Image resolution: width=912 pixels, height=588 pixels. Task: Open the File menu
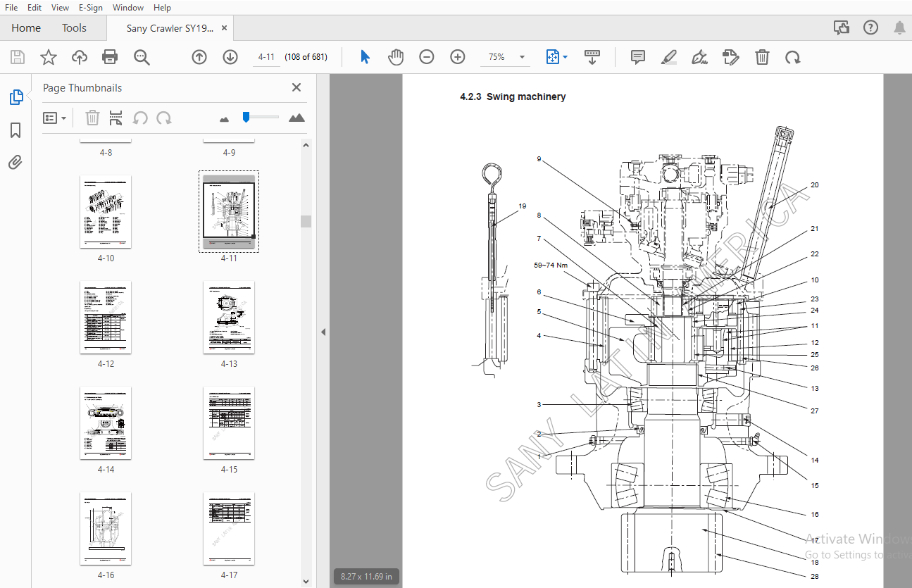coord(11,7)
